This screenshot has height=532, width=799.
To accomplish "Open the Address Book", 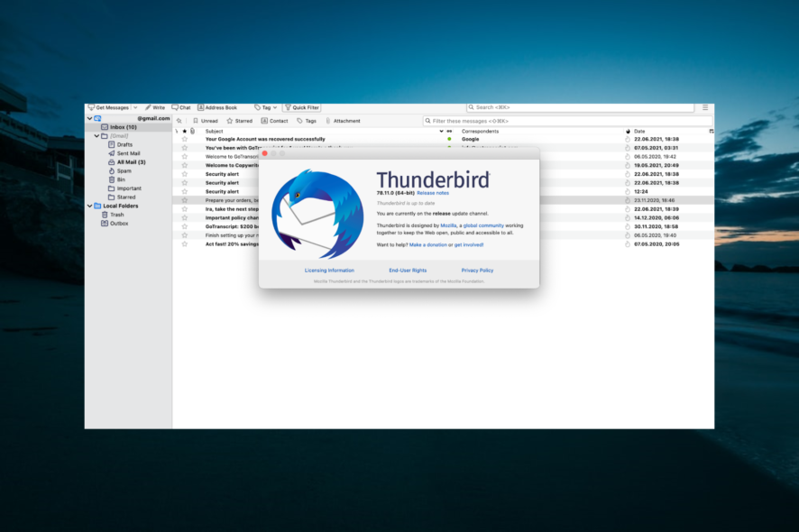I will pyautogui.click(x=217, y=107).
